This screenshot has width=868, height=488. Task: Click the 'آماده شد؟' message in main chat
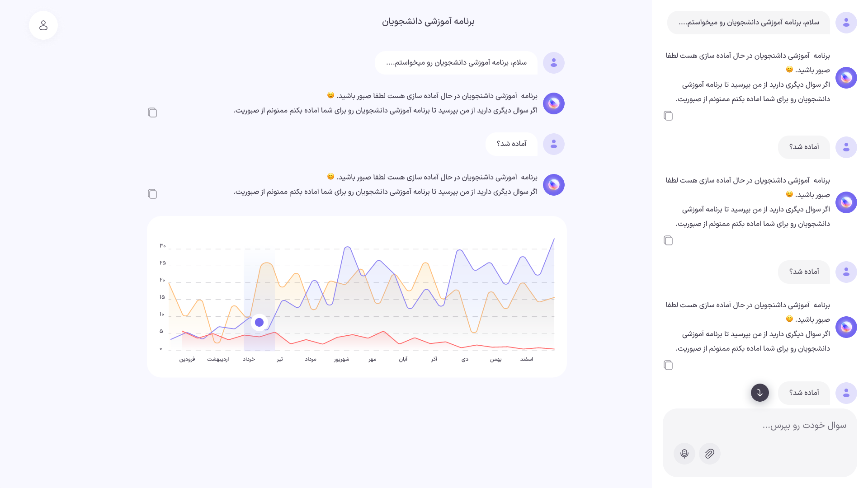click(x=512, y=144)
